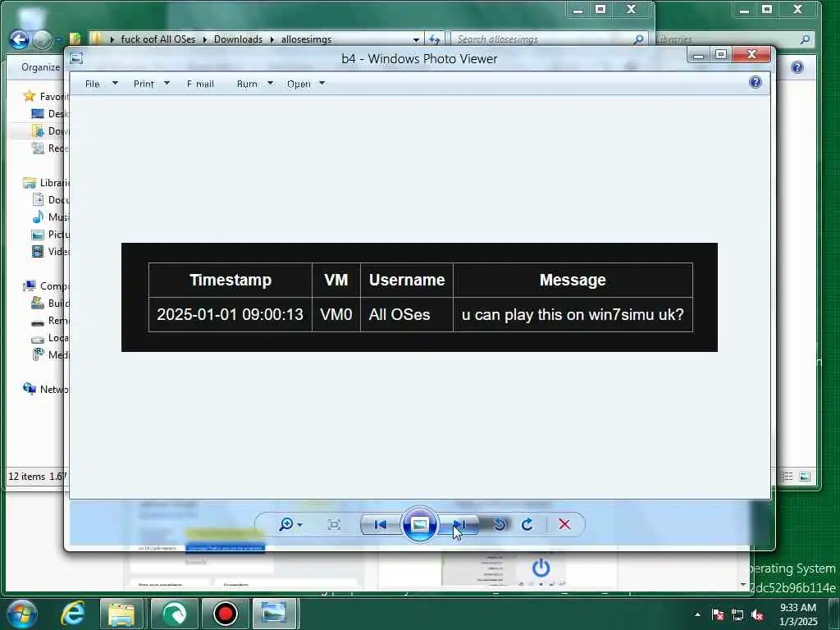Expand the Burn dropdown arrow
The height and width of the screenshot is (630, 840).
point(270,83)
